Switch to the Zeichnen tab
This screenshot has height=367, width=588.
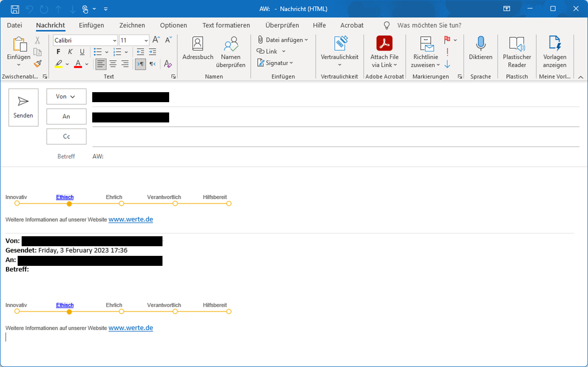pos(132,25)
